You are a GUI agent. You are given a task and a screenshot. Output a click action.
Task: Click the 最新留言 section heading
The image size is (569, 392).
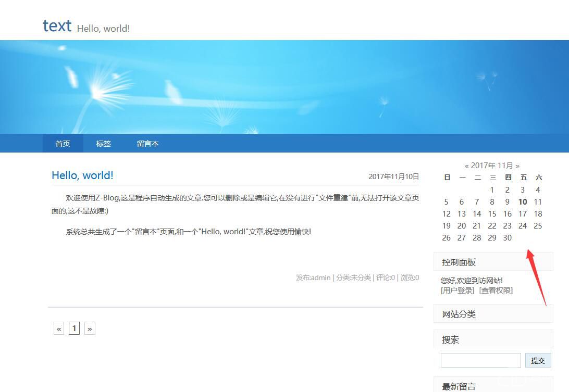point(459,386)
